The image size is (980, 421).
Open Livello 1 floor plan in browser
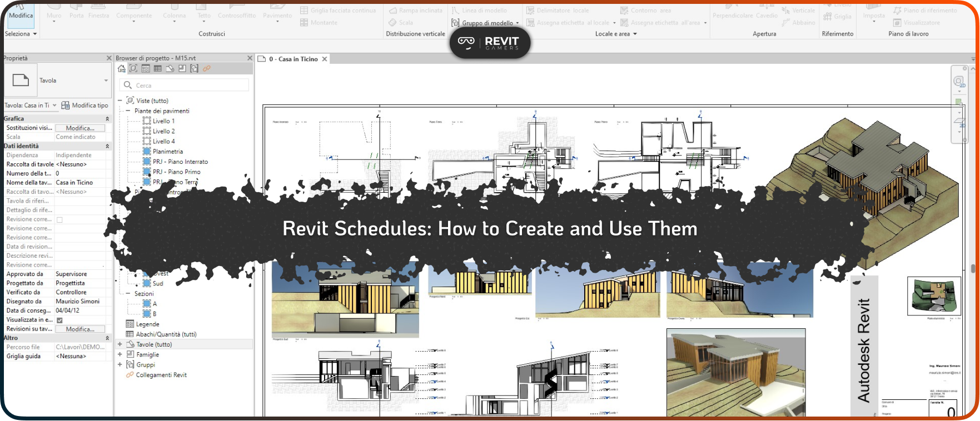coord(163,121)
